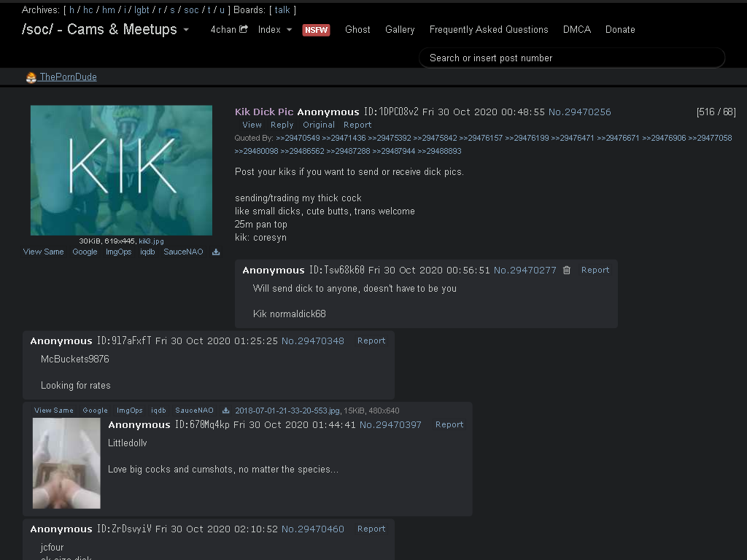Open the KIK opening post thumbnail image

(122, 171)
